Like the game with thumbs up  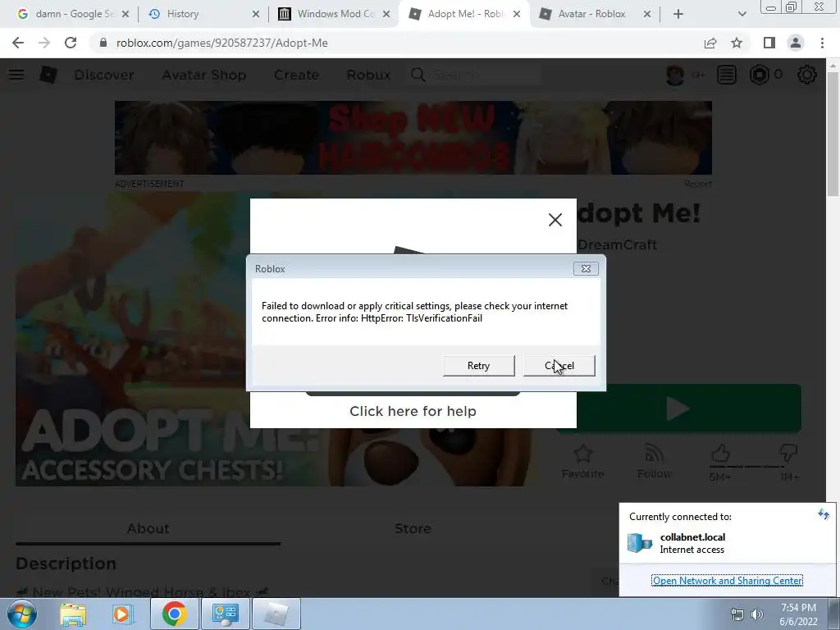point(720,454)
